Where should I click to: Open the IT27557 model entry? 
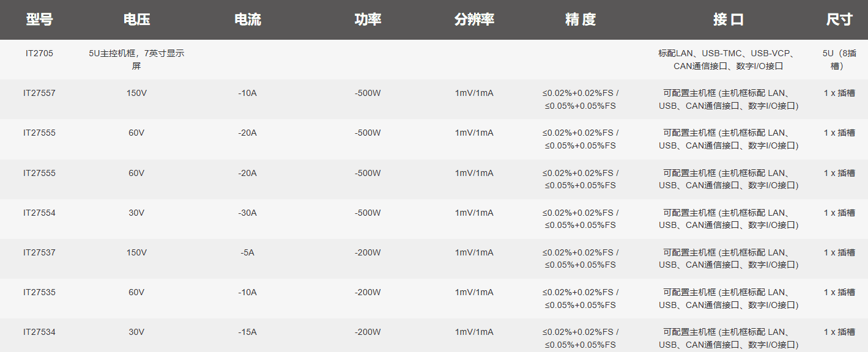[x=39, y=94]
